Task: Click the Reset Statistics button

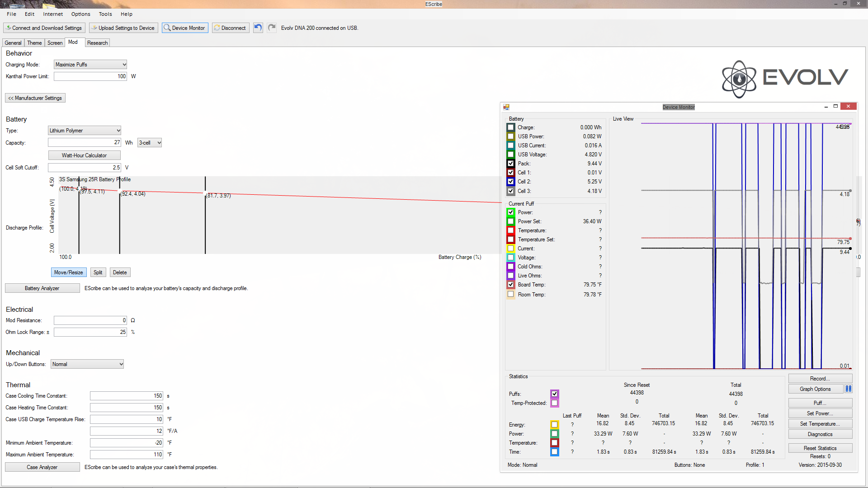Action: click(820, 448)
